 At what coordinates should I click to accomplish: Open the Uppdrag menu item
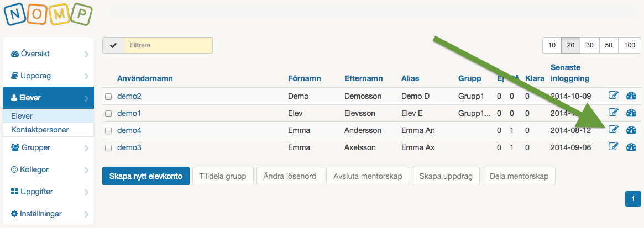[x=48, y=76]
